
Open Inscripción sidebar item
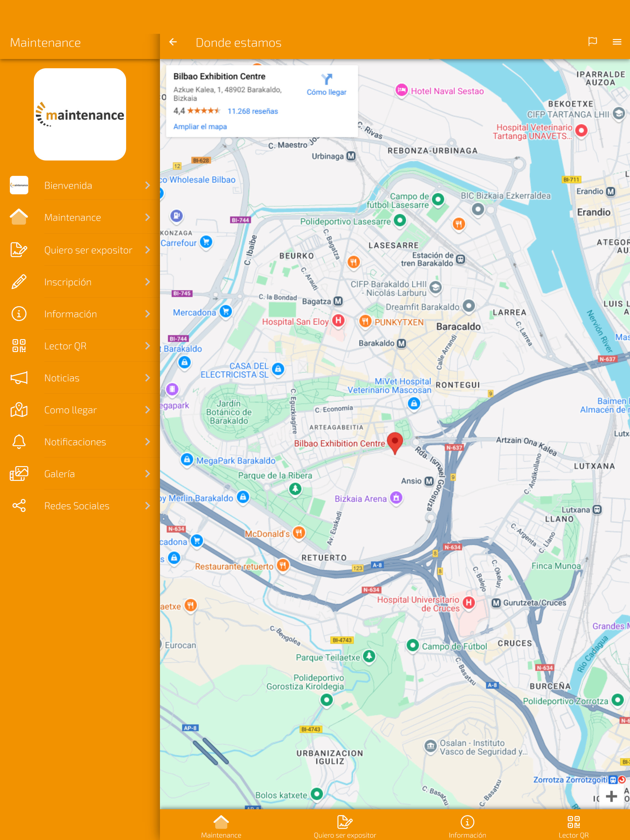[80, 282]
